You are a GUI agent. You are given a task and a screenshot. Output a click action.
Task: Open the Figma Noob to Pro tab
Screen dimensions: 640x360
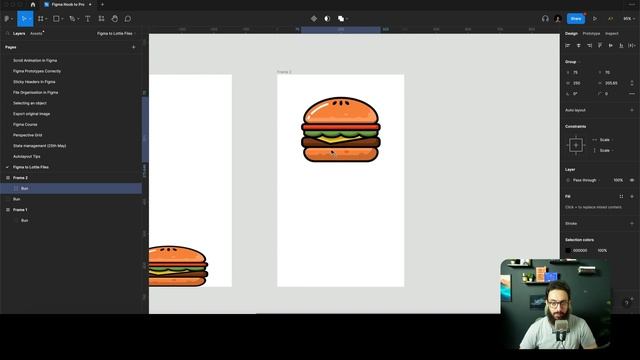tap(67, 4)
